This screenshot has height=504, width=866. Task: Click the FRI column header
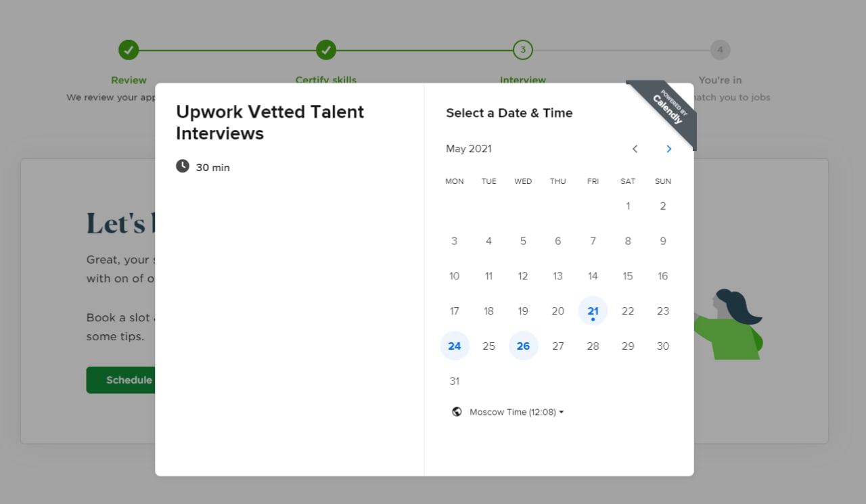pos(593,181)
